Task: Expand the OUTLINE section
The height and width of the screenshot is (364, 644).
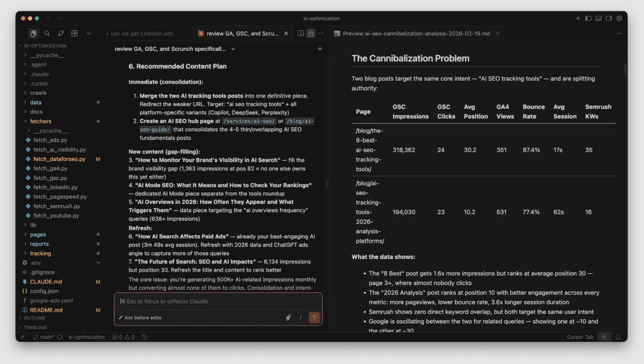Action: (35, 318)
